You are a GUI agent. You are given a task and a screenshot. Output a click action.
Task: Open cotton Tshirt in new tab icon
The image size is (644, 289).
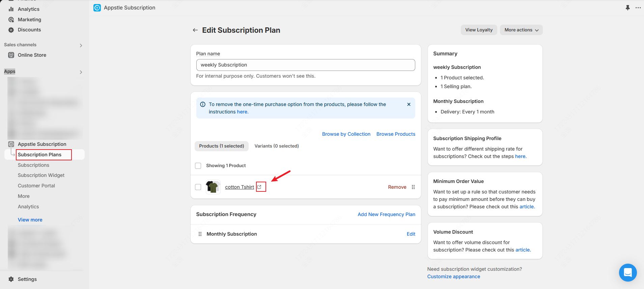[x=259, y=187]
